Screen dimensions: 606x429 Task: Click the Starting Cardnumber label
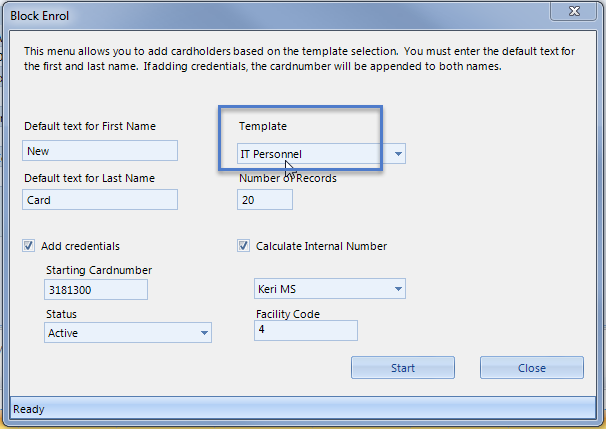coord(99,270)
